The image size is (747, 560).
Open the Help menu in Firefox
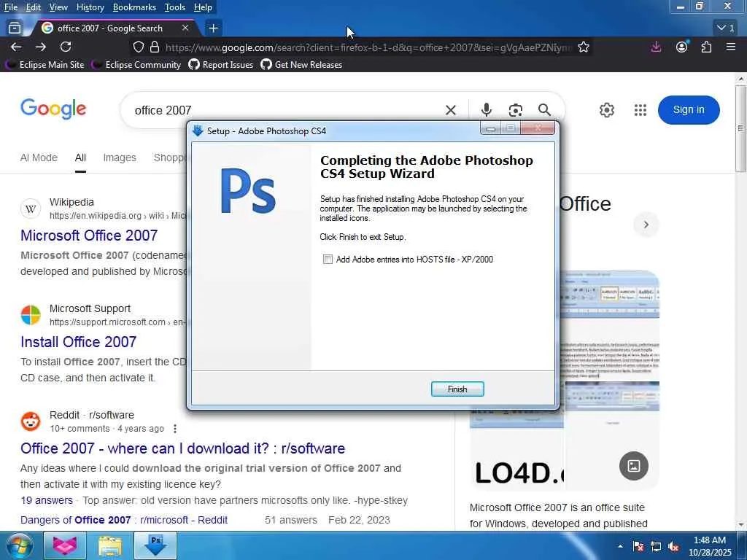tap(203, 7)
